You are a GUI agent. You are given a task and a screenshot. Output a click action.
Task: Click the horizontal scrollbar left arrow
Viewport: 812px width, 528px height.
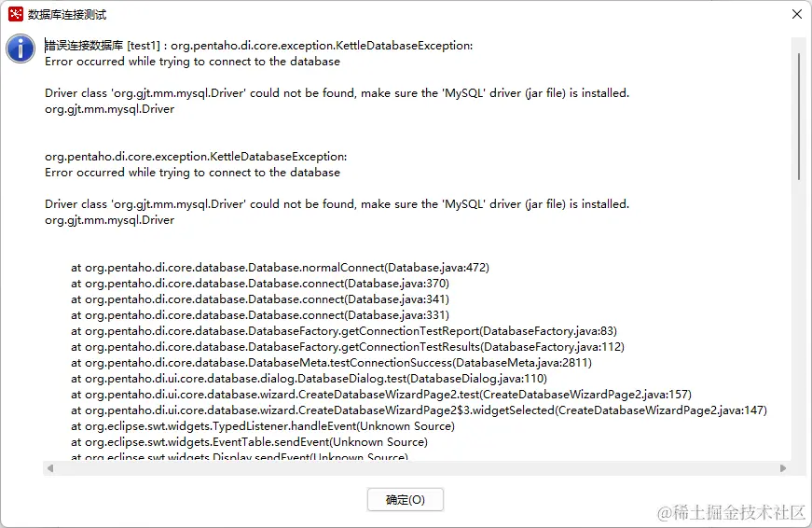point(50,468)
